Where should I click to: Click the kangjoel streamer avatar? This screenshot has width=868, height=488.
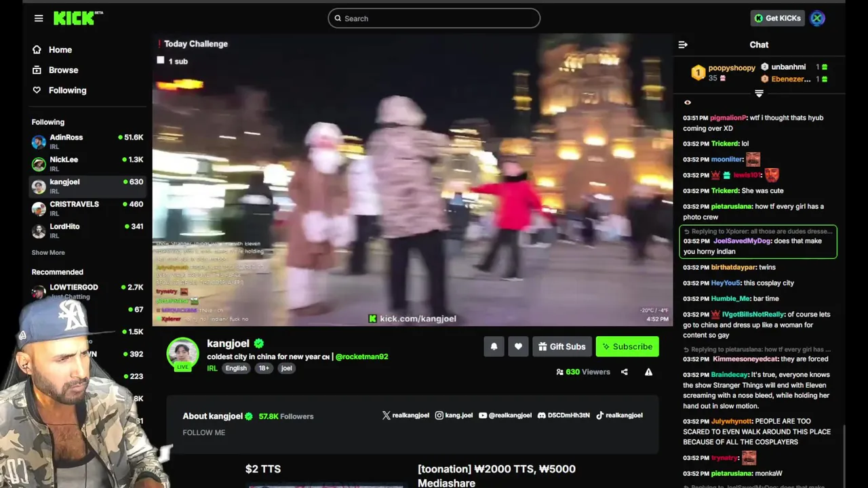(x=183, y=353)
